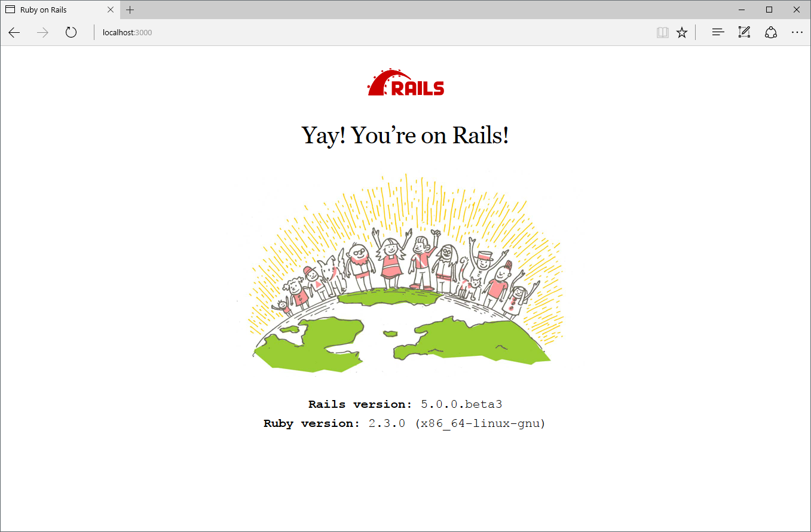Close the browser window

coord(797,10)
